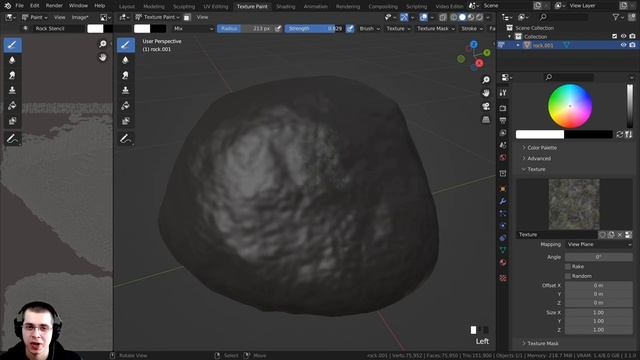Click the rock texture preview thumbnail

click(x=574, y=204)
